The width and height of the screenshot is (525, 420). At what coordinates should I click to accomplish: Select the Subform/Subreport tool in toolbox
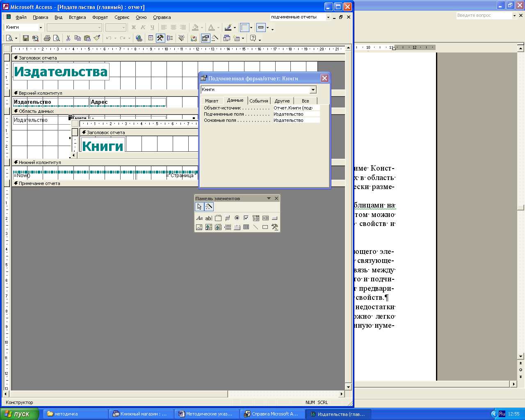pyautogui.click(x=247, y=227)
